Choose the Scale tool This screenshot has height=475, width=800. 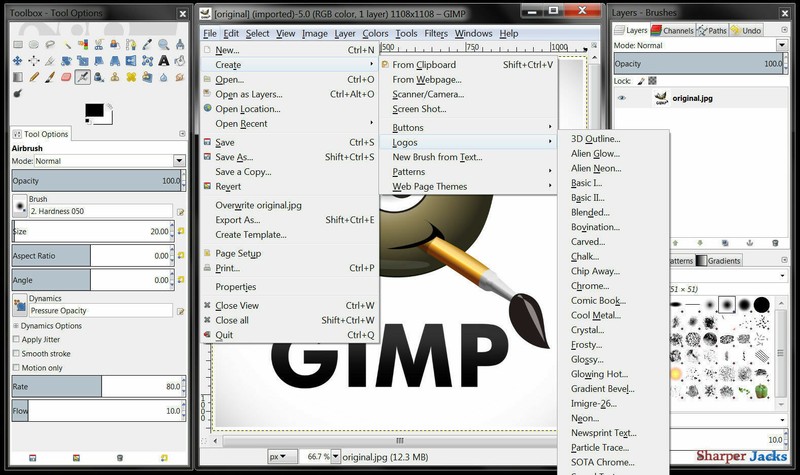pyautogui.click(x=83, y=61)
